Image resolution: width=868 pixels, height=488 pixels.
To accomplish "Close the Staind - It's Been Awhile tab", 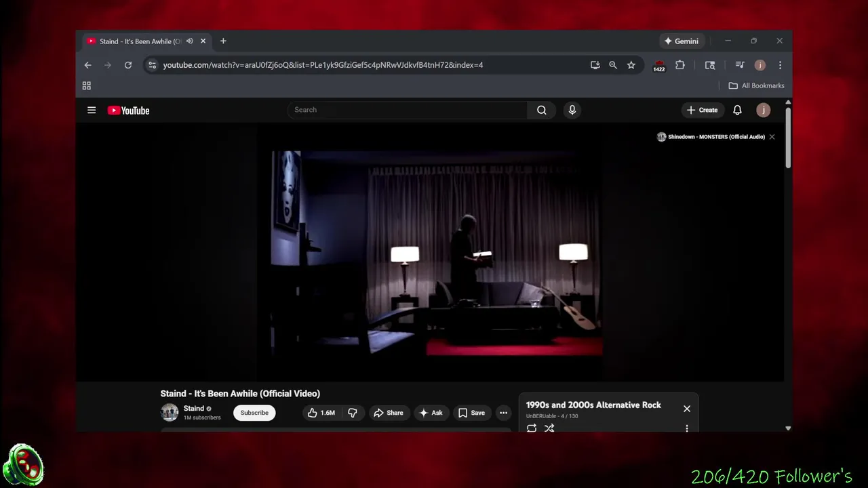I will pyautogui.click(x=203, y=41).
